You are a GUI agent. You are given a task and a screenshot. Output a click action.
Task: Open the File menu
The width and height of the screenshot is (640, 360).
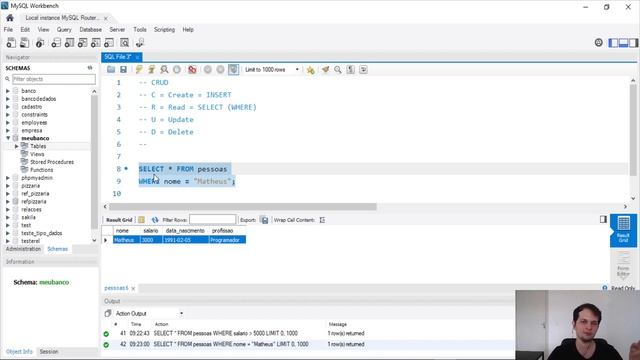(8, 30)
